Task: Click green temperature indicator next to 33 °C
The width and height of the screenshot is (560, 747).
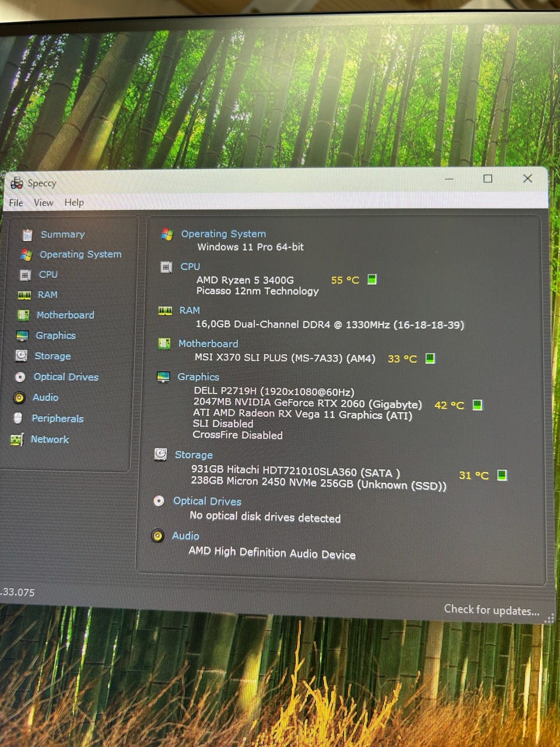Action: click(430, 358)
